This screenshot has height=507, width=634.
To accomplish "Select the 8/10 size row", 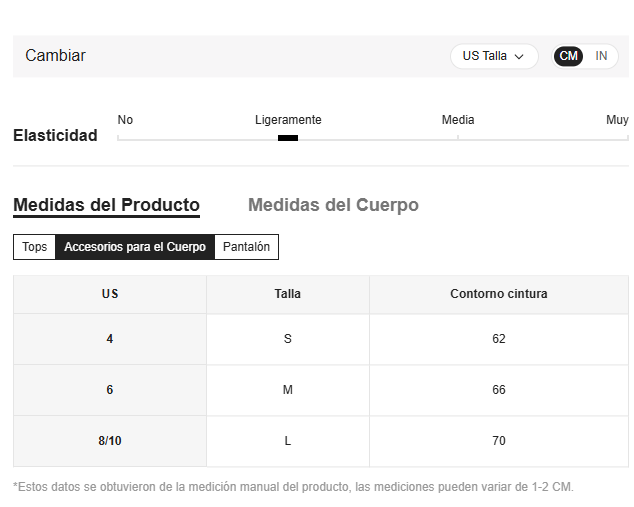I will (x=321, y=441).
